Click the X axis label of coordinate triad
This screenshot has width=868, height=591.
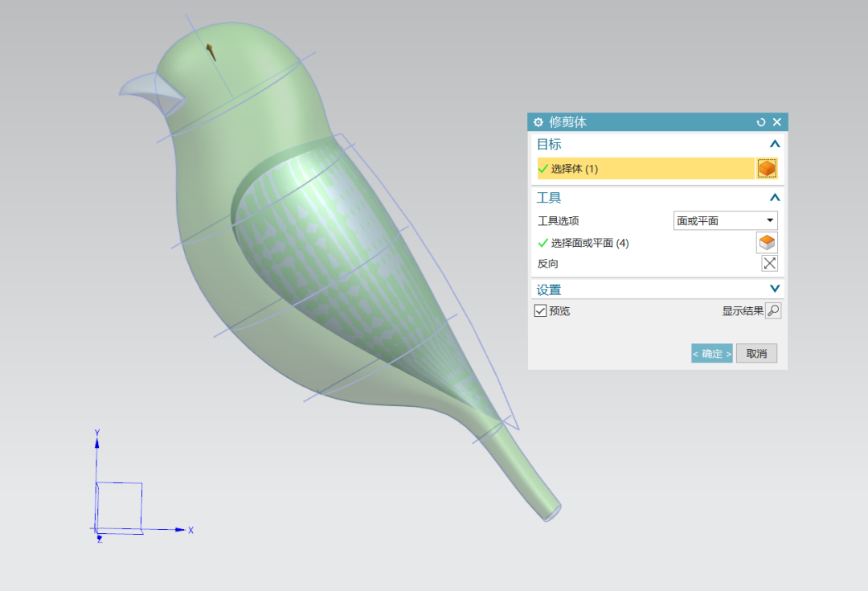click(x=190, y=530)
